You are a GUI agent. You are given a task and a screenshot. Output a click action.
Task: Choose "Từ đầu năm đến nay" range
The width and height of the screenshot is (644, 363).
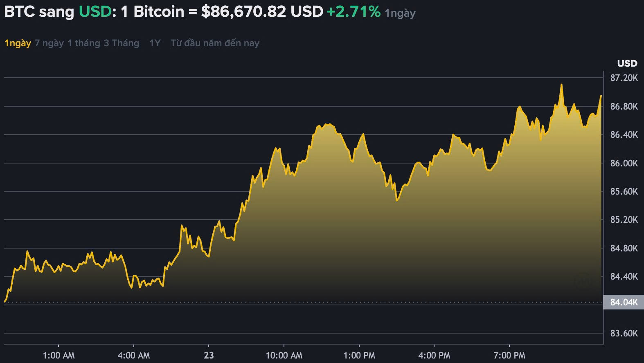(216, 43)
